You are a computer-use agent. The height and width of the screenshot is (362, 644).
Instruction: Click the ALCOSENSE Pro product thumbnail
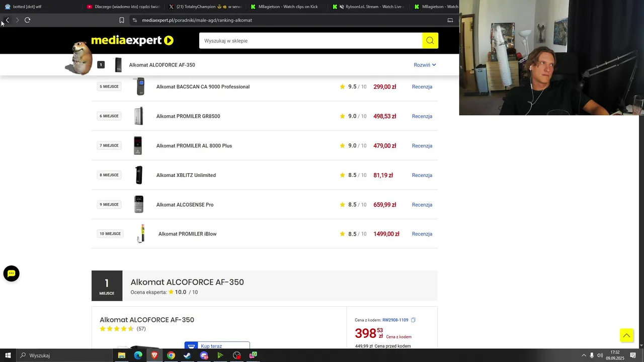pyautogui.click(x=139, y=205)
